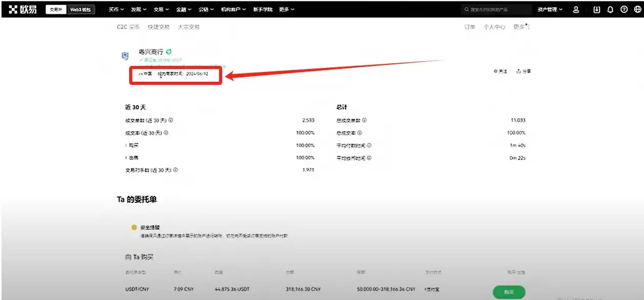Click the globe language selector icon
The width and height of the screenshot is (644, 300).
point(636,9)
